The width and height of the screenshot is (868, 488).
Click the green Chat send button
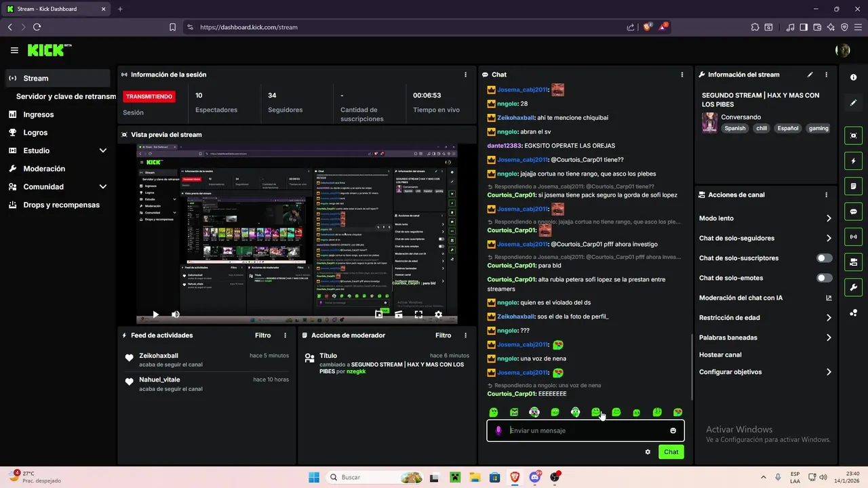tap(671, 452)
